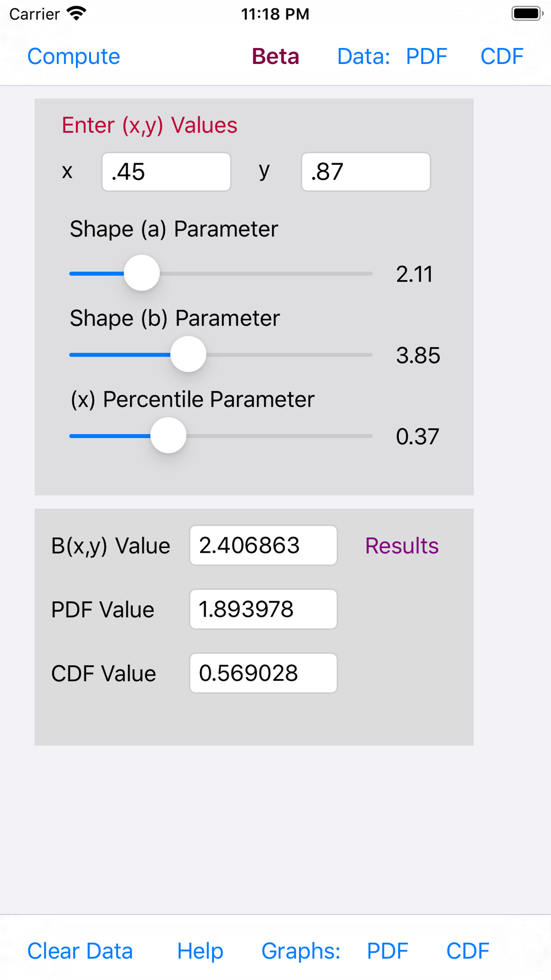Click the Results label
This screenshot has height=980, width=551.
402,546
